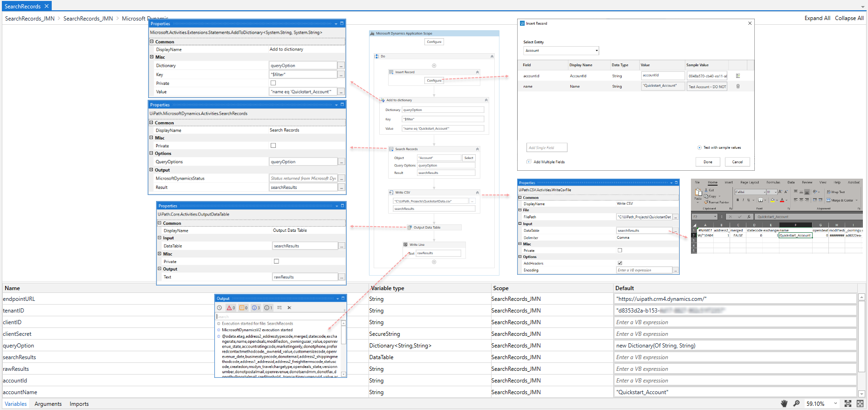The width and height of the screenshot is (868, 410).
Task: Click the fx insert function icon
Action: [749, 216]
